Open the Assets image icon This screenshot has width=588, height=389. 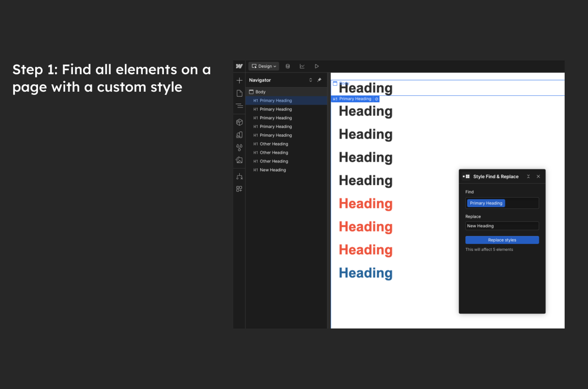pos(239,160)
